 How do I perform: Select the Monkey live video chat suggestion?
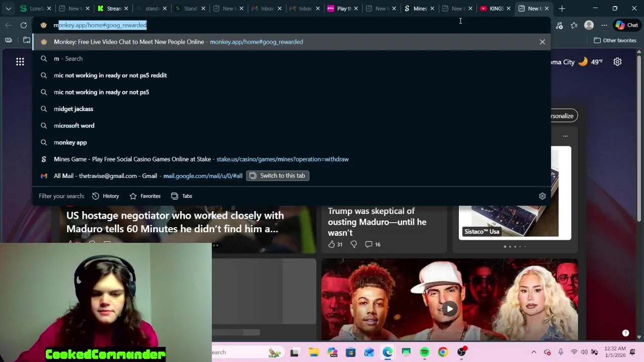pos(291,42)
